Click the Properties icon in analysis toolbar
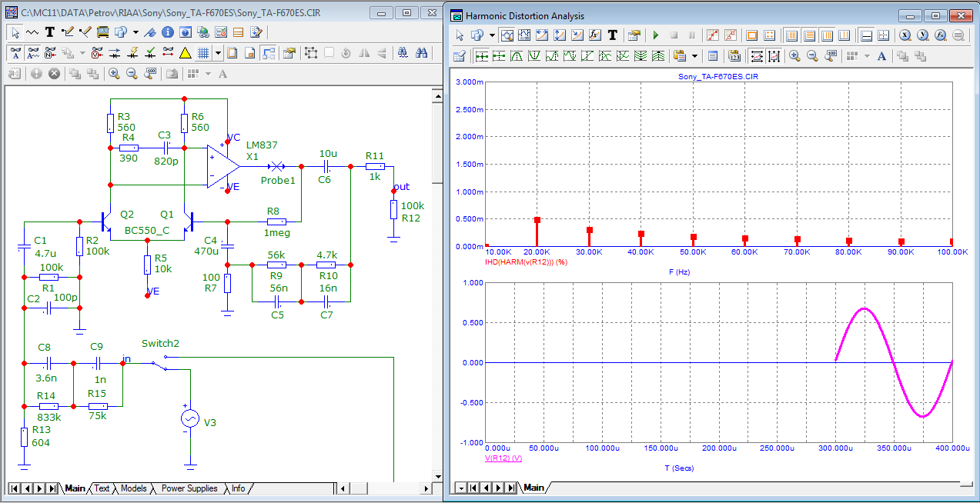Screen dimensions: 980x503 coord(634,35)
